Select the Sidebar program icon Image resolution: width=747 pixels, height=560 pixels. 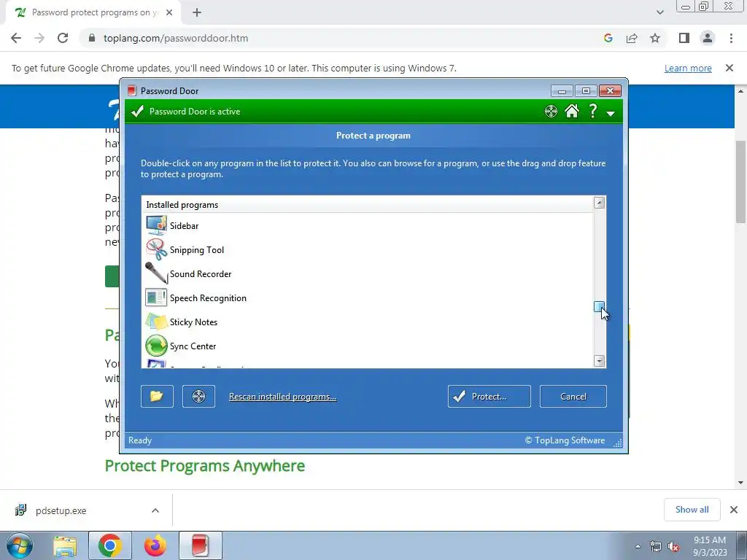click(156, 226)
